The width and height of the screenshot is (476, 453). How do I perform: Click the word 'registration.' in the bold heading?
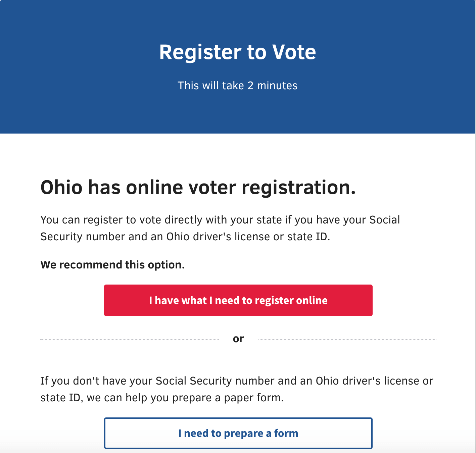click(298, 187)
